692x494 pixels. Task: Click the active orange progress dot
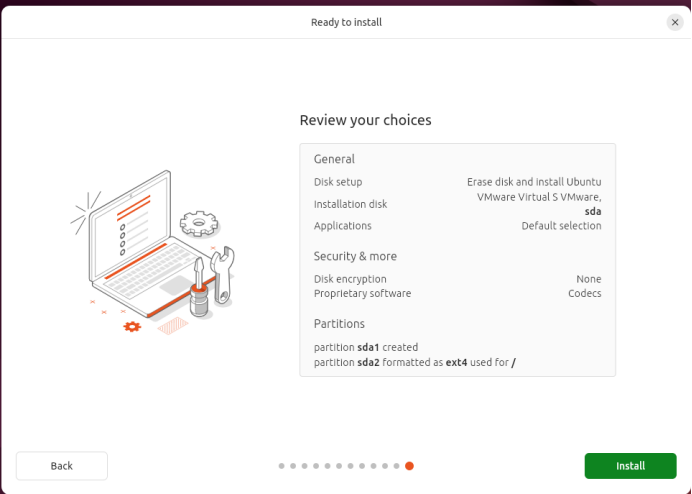point(409,466)
